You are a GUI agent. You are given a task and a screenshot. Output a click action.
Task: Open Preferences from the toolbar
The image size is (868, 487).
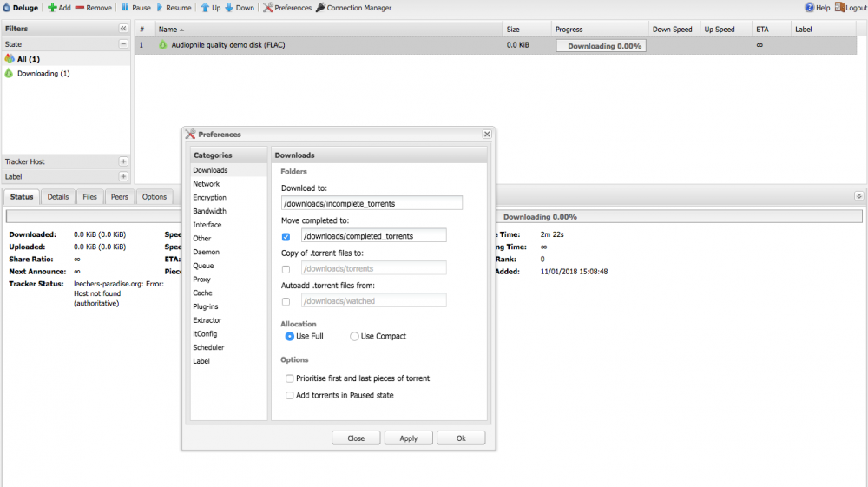tap(287, 8)
